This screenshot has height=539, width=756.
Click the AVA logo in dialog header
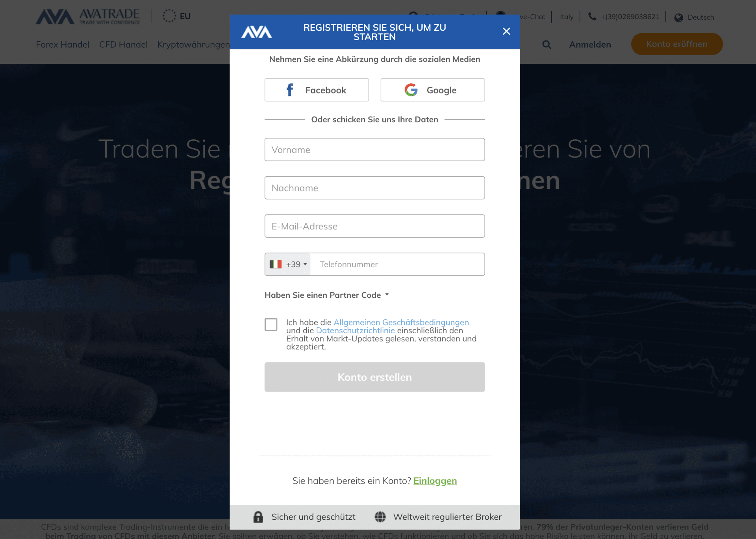point(257,32)
